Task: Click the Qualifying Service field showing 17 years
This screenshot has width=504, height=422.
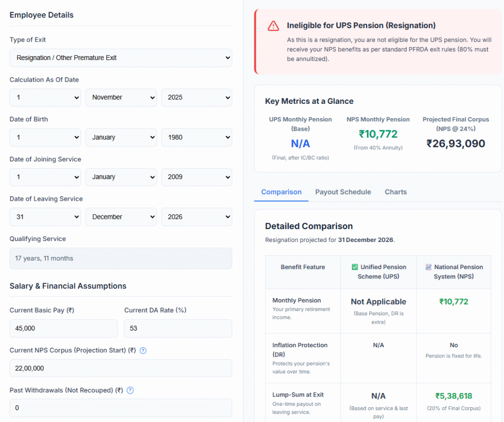Action: [x=121, y=258]
